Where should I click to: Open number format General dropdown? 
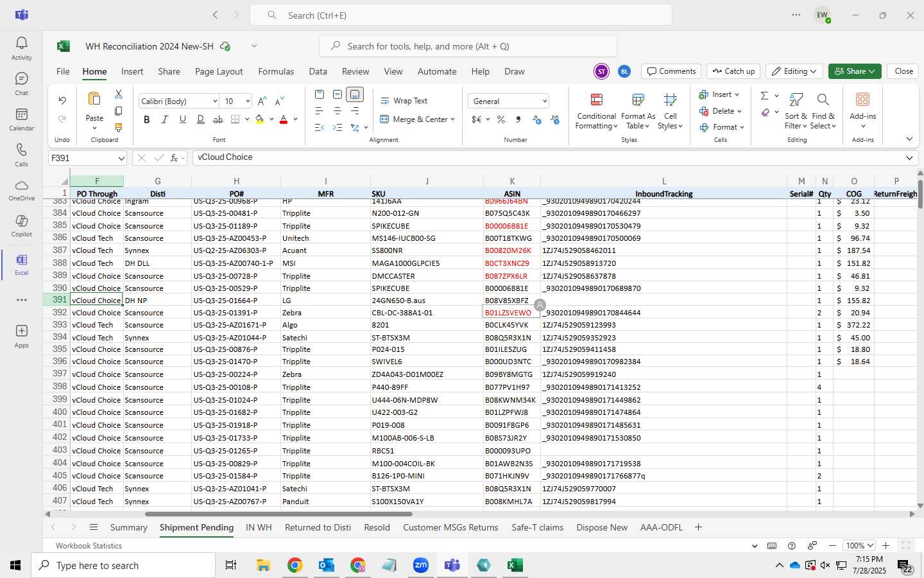[545, 101]
